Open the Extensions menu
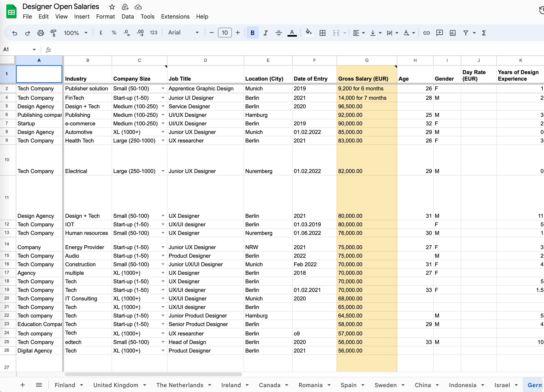 click(175, 16)
